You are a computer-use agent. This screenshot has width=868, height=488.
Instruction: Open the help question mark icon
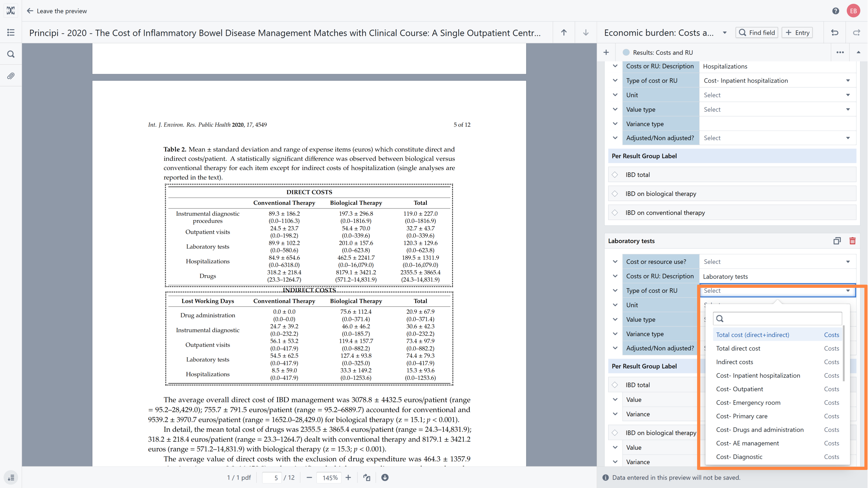click(835, 11)
